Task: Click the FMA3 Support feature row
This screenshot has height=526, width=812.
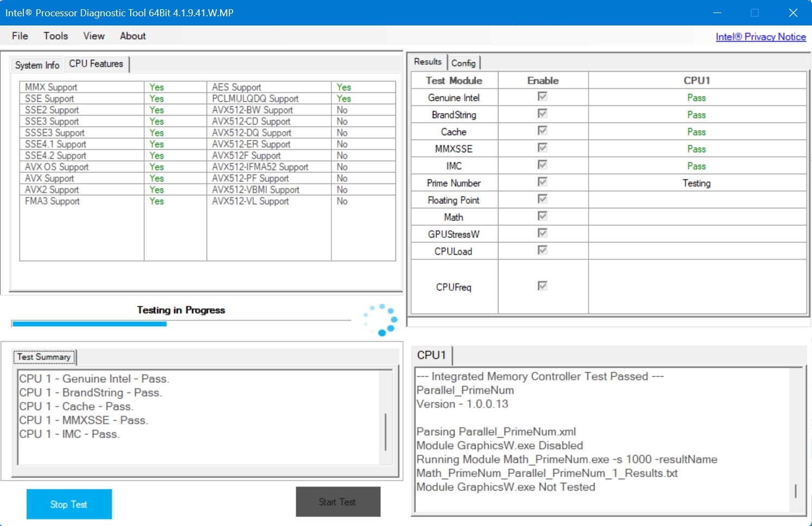Action: tap(113, 201)
